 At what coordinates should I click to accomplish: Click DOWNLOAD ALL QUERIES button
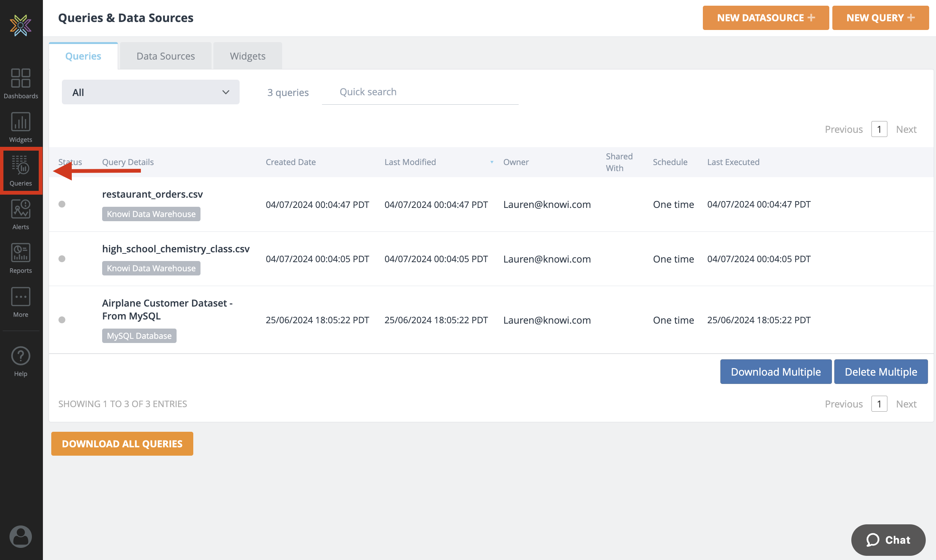[x=122, y=444]
